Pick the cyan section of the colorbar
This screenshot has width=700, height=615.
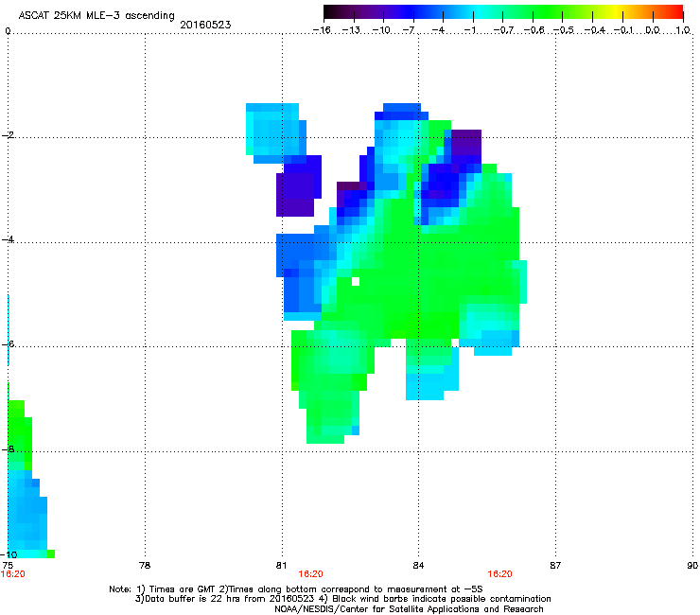[x=480, y=11]
